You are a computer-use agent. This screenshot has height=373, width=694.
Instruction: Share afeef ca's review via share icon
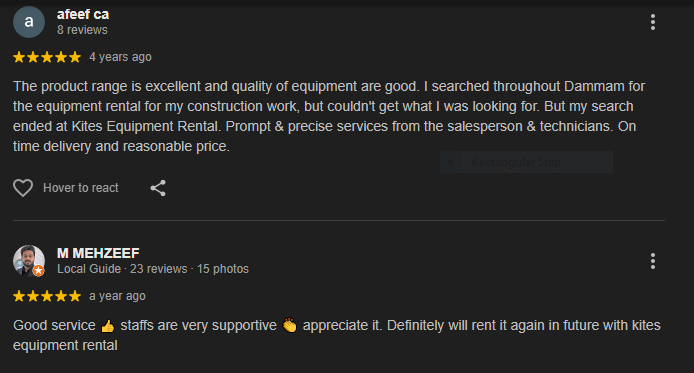(x=158, y=188)
